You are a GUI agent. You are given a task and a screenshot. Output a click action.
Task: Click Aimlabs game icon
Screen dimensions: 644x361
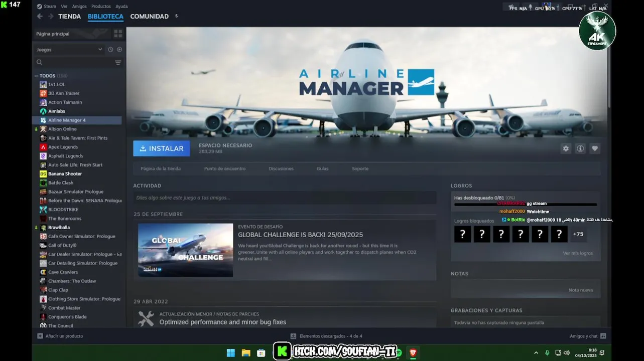(43, 111)
